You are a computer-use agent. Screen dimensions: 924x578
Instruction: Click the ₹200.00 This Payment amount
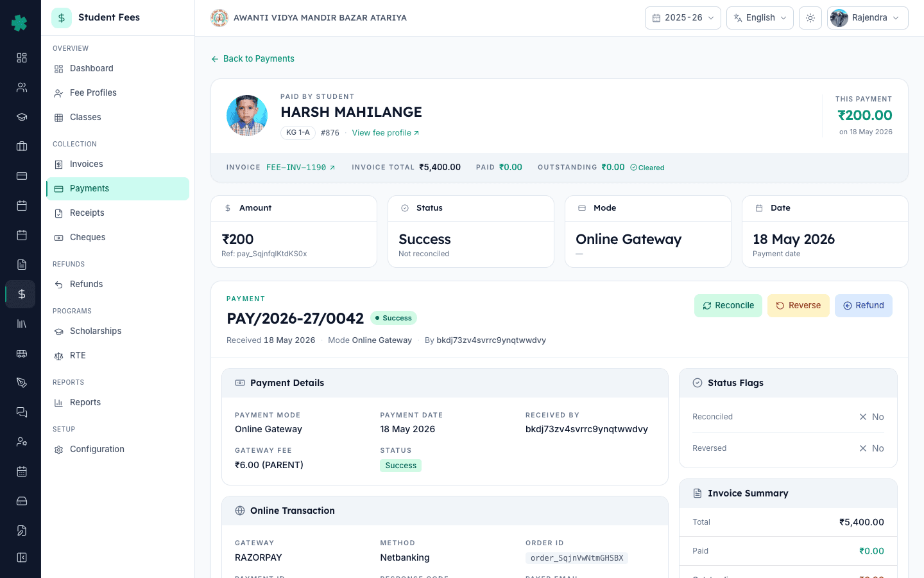click(x=865, y=116)
